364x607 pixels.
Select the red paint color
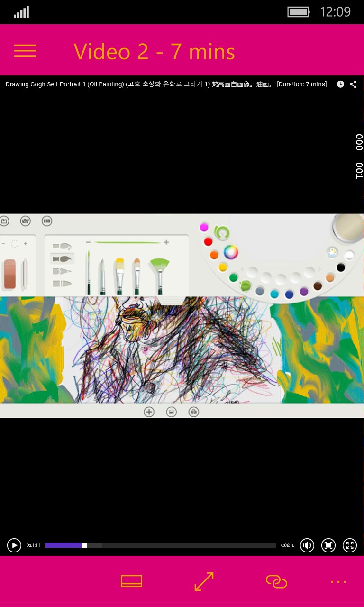pyautogui.click(x=208, y=242)
